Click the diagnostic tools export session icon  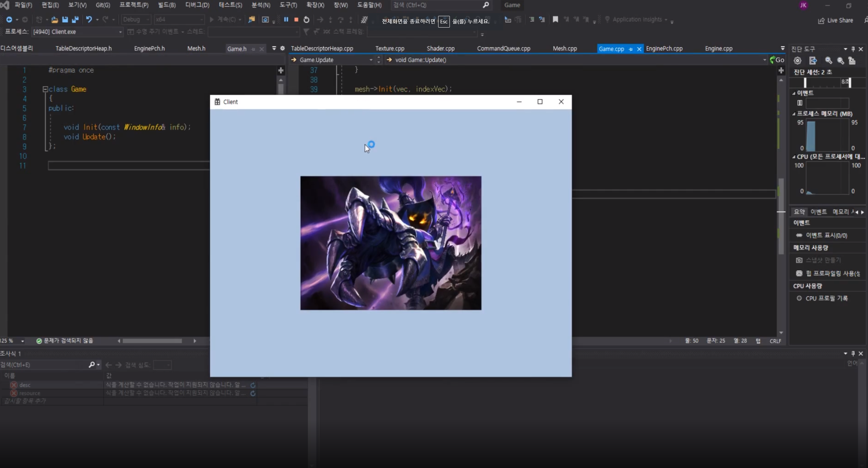click(813, 61)
